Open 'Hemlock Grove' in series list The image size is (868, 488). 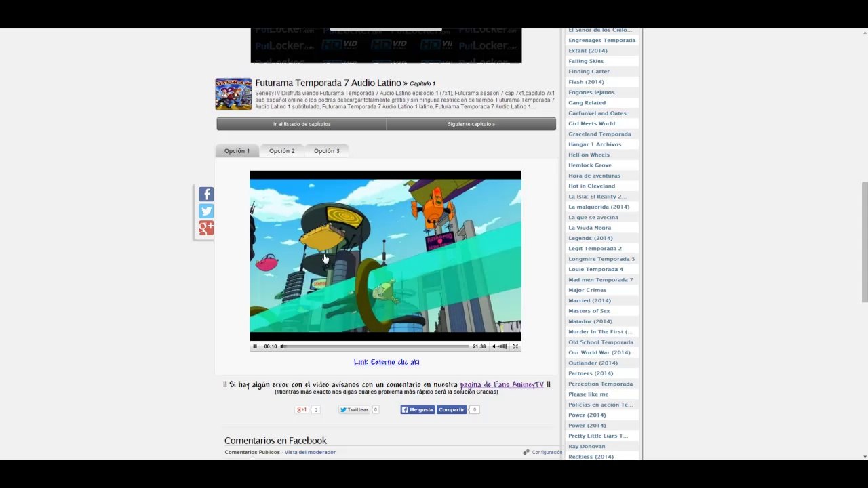pos(590,165)
